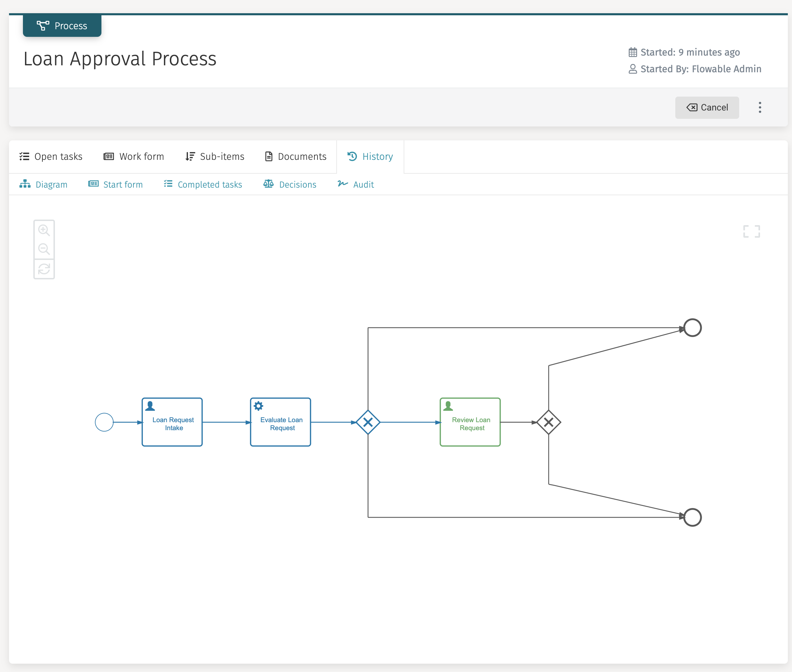
Task: Click the Decisions scale icon
Action: point(268,184)
